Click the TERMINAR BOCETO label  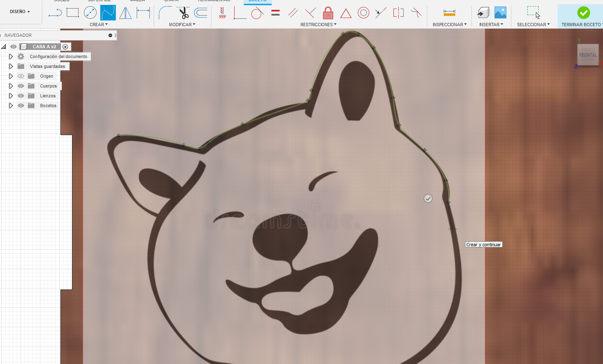coord(582,25)
